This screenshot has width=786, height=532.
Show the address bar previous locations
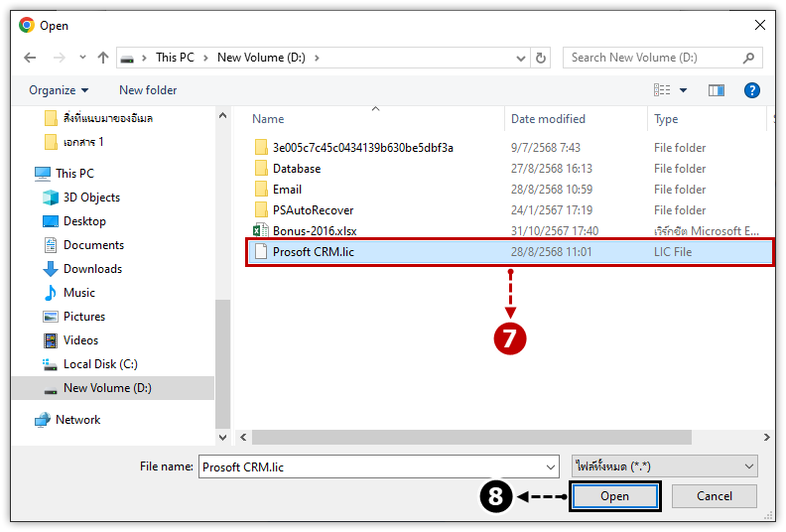[521, 59]
